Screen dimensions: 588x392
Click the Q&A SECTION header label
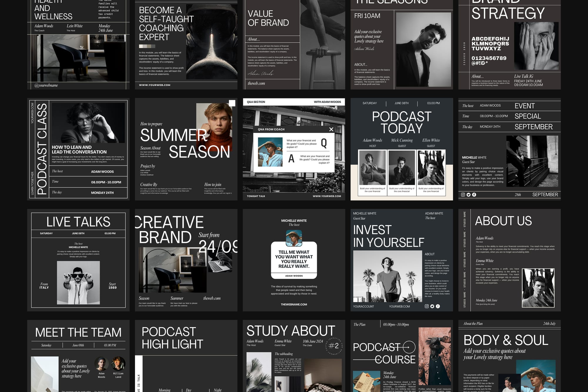[x=256, y=102]
